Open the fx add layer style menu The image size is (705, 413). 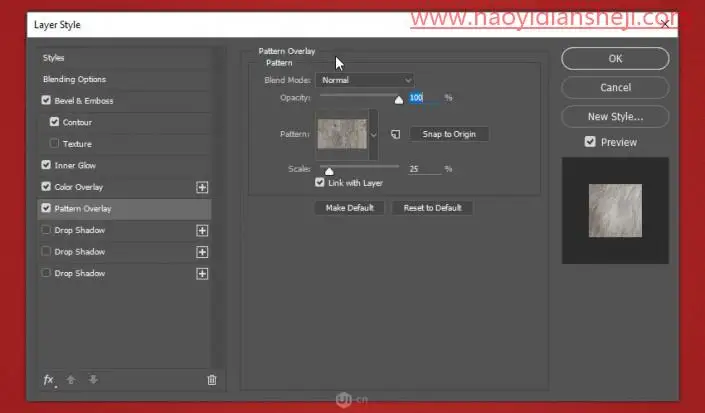pyautogui.click(x=49, y=380)
